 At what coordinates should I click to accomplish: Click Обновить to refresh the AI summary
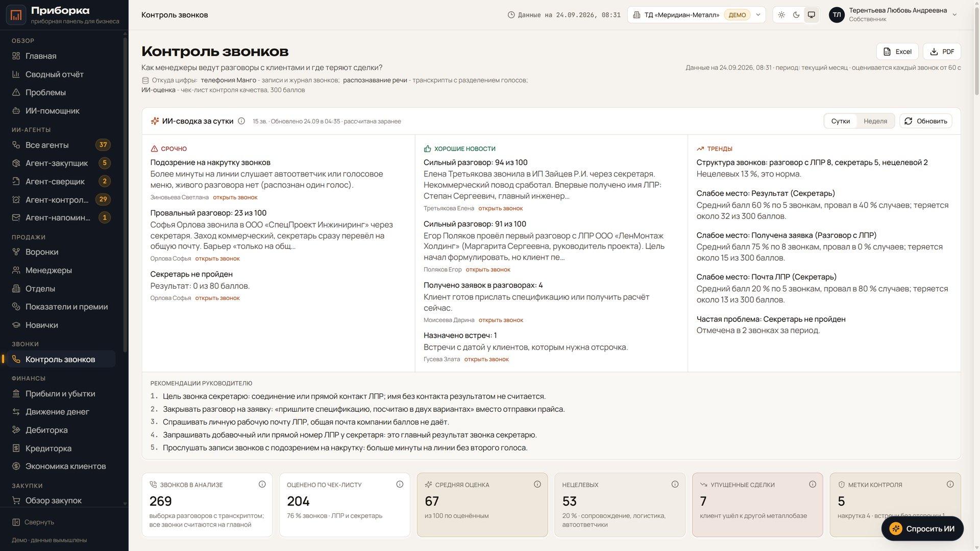(925, 121)
